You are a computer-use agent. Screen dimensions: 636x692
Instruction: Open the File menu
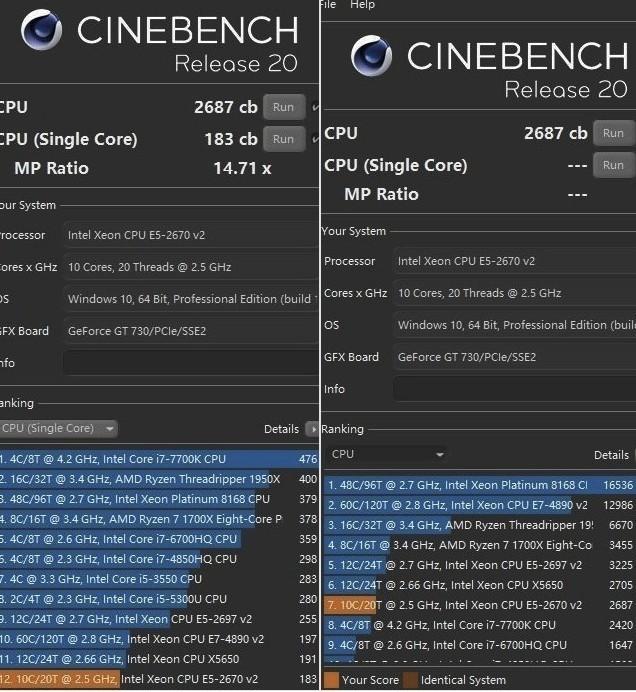(327, 5)
